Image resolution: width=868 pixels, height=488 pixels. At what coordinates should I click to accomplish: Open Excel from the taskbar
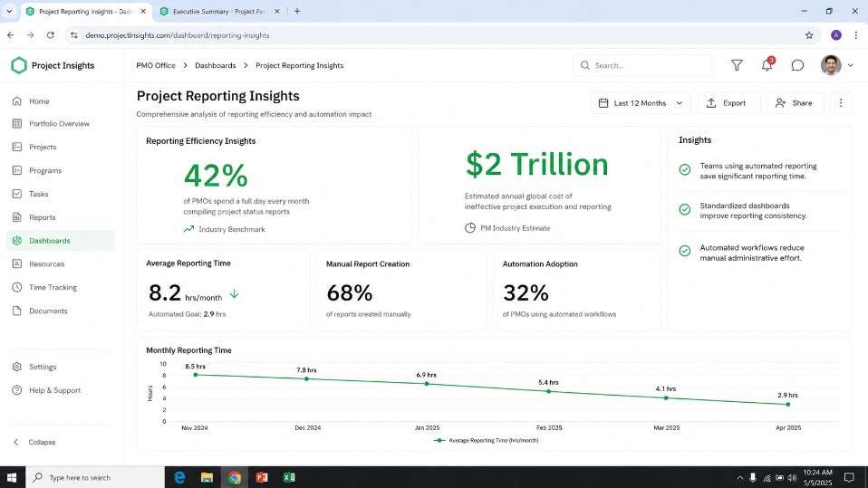click(x=288, y=477)
